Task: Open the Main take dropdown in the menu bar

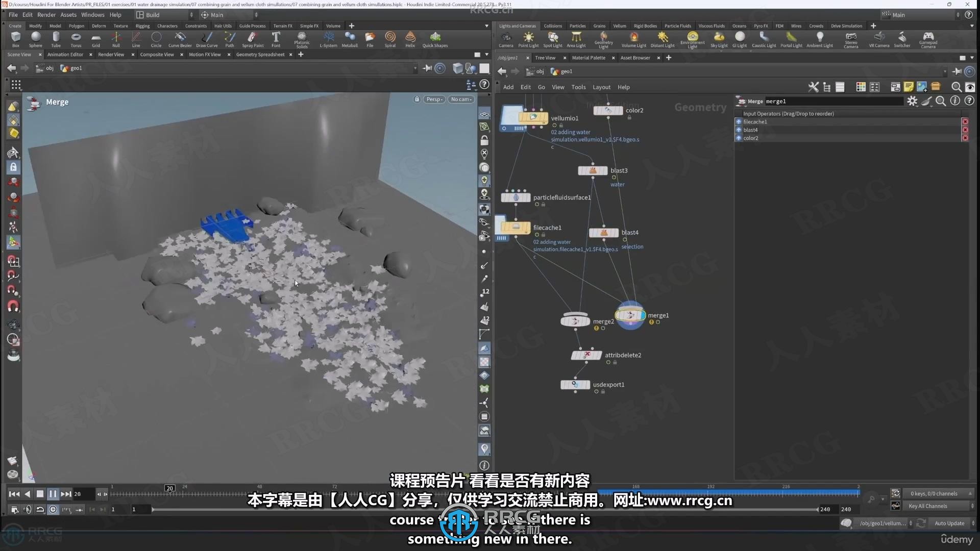Action: click(229, 15)
